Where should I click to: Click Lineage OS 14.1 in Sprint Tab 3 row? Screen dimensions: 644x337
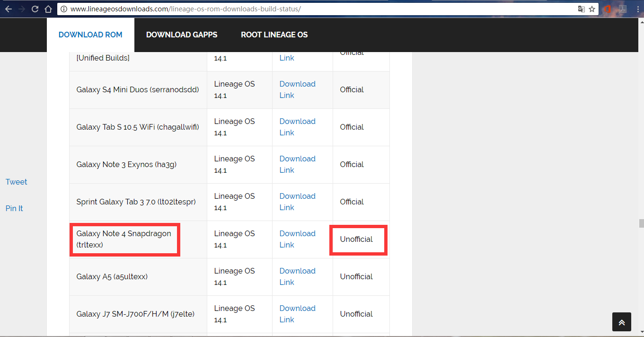[x=234, y=202]
